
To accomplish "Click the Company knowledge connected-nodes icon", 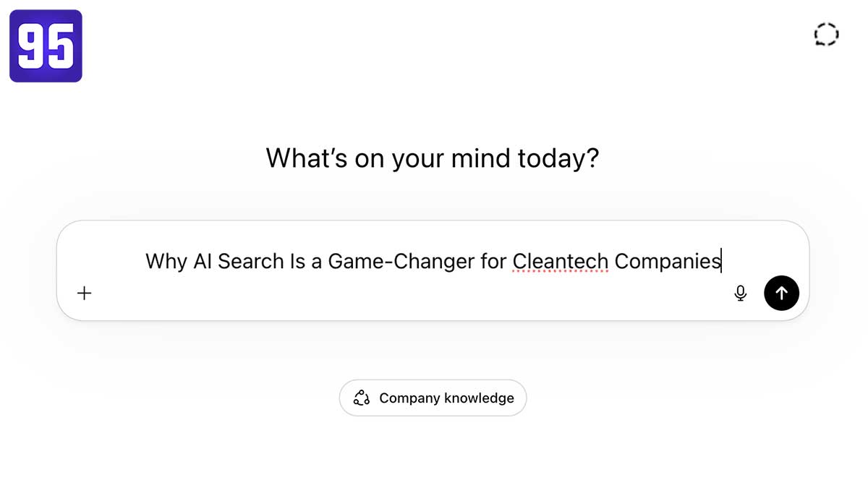I will pos(362,398).
